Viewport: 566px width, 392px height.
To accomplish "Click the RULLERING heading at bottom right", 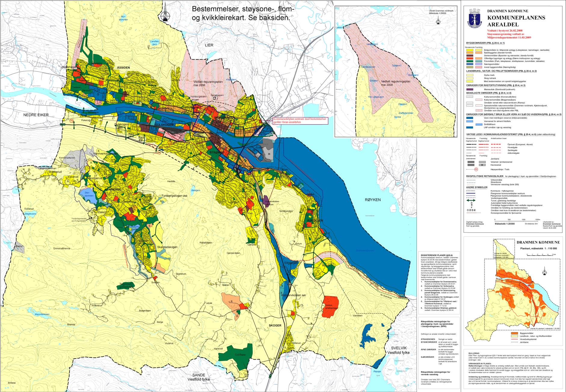I will (473, 353).
